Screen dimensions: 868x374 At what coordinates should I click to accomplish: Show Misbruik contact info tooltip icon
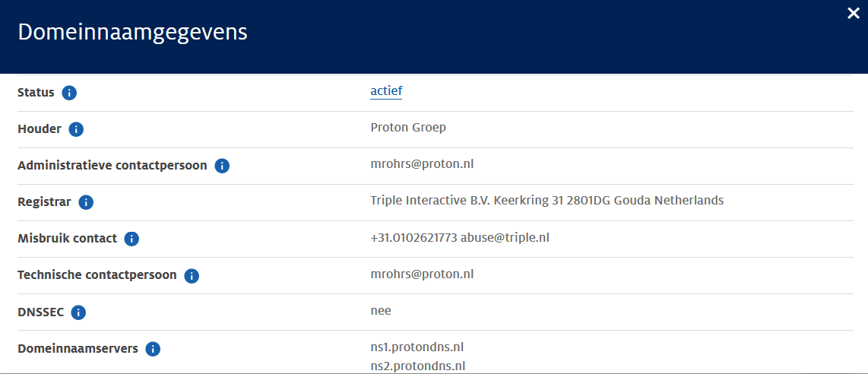pyautogui.click(x=131, y=239)
